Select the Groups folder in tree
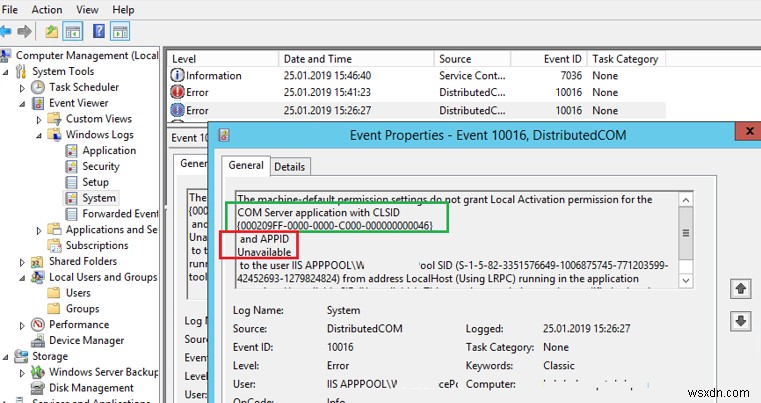The height and width of the screenshot is (403, 761). 83,309
